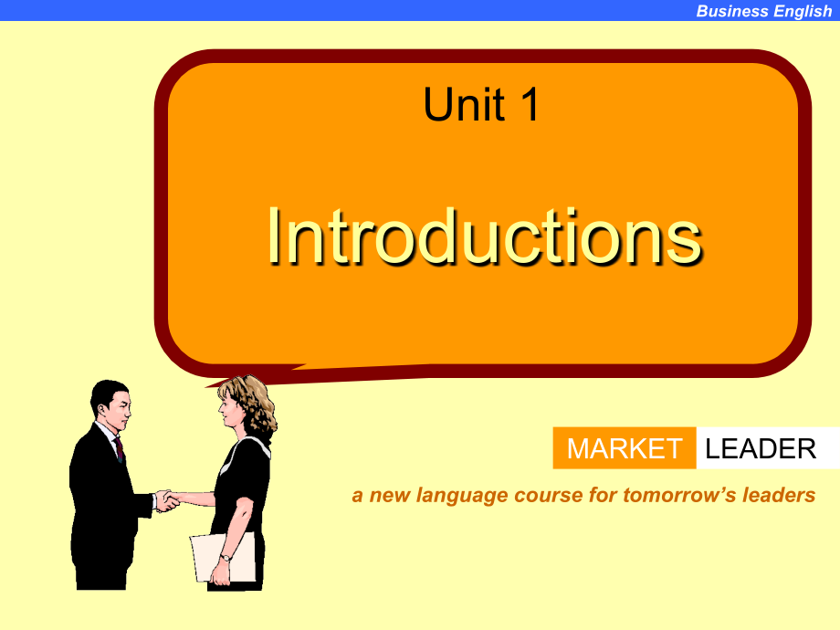Click the "Business English" header text
This screenshot has height=630, width=840.
click(x=763, y=11)
